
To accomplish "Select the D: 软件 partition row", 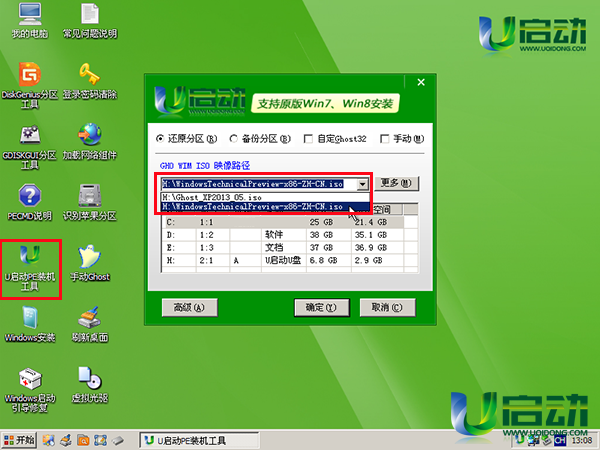I will pyautogui.click(x=283, y=235).
